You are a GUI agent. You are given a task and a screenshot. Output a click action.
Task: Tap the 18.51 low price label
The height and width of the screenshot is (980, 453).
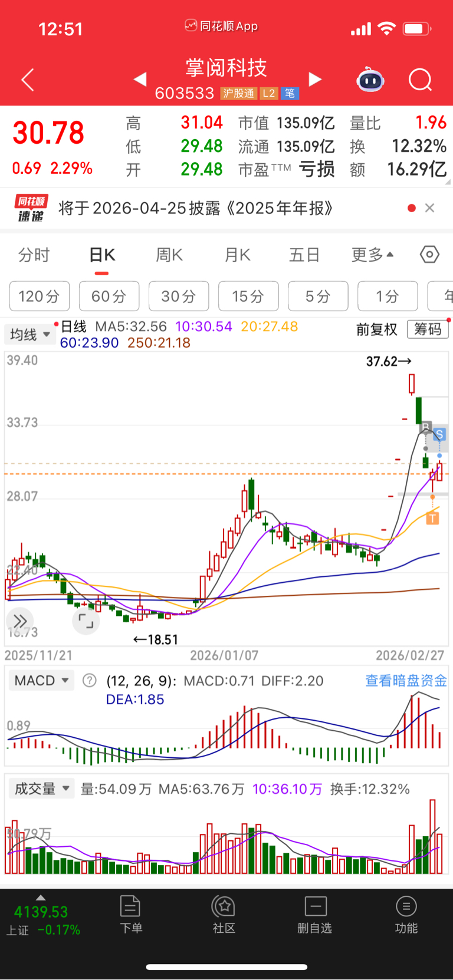pos(156,639)
